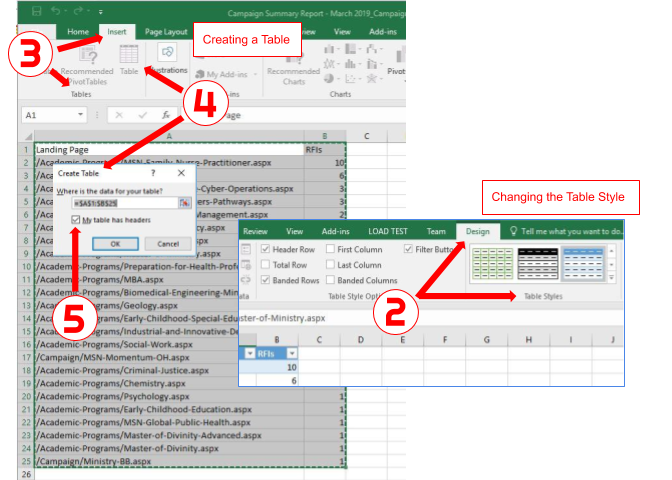The width and height of the screenshot is (672, 480).
Task: Click the My Add-ins icon
Action: coord(199,75)
